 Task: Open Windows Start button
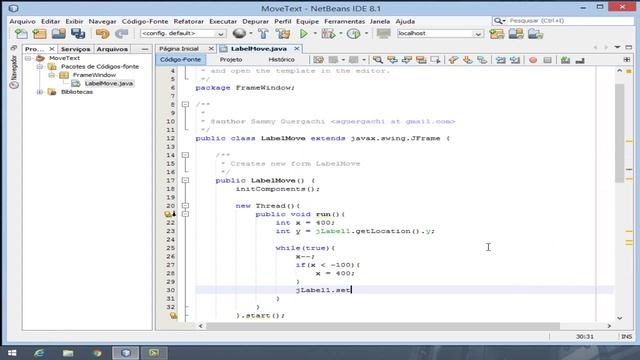tap(12, 353)
